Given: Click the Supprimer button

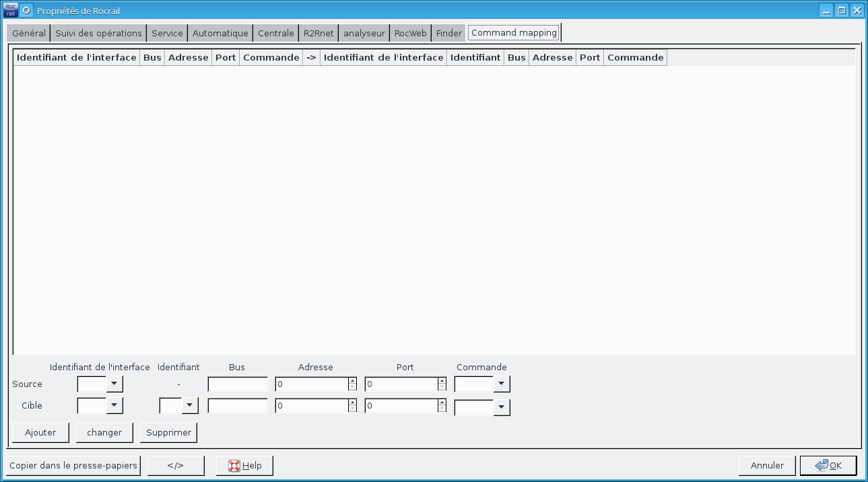Looking at the screenshot, I should point(168,433).
